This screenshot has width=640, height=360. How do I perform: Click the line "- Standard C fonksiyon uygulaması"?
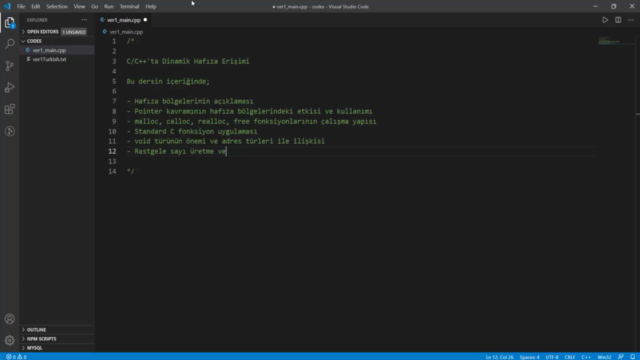point(192,131)
